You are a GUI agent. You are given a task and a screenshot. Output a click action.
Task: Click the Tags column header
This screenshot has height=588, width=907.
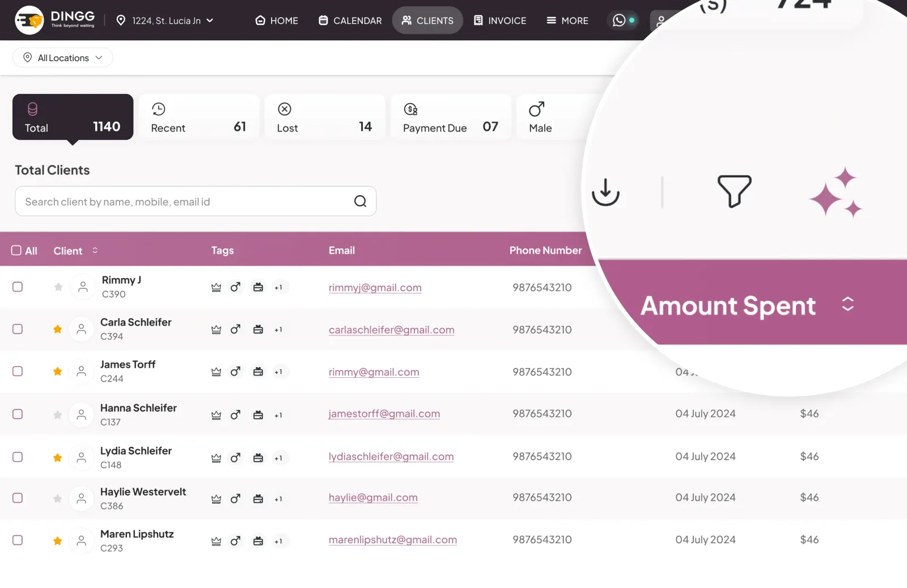pyautogui.click(x=222, y=250)
